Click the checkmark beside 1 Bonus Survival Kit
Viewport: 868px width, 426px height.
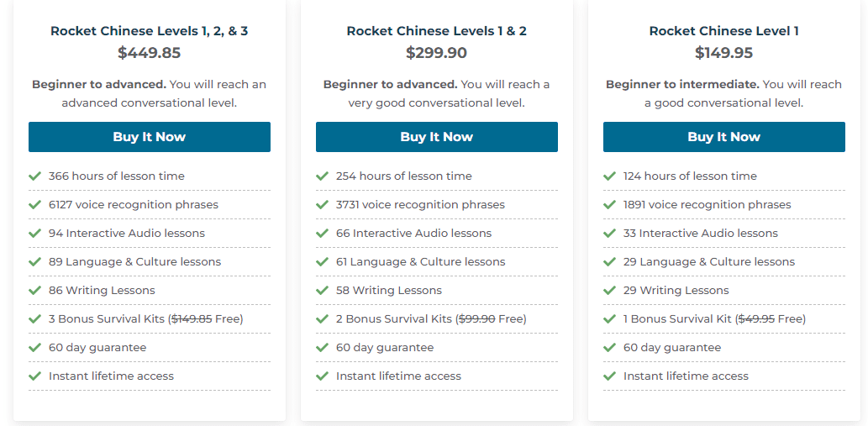(x=610, y=319)
